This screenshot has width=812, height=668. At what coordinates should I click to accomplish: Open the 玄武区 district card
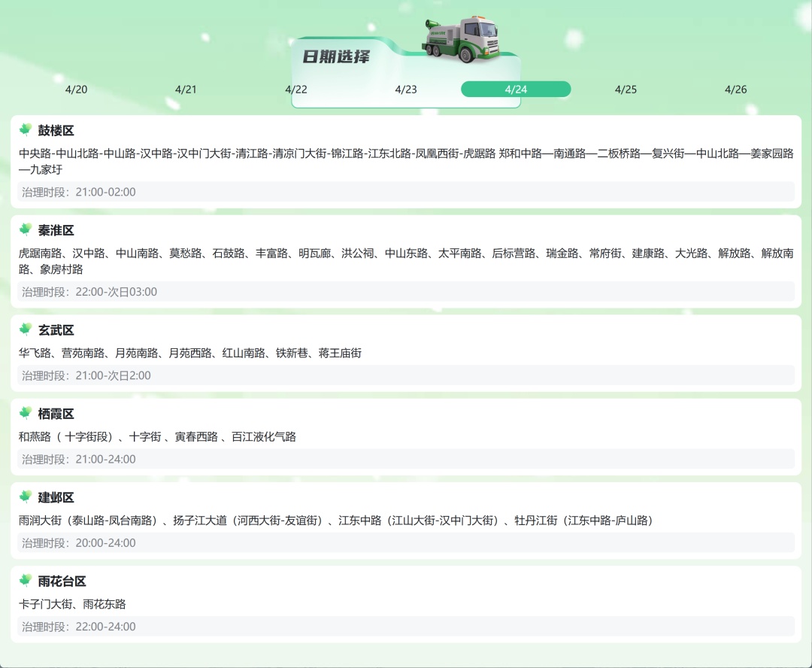point(406,352)
